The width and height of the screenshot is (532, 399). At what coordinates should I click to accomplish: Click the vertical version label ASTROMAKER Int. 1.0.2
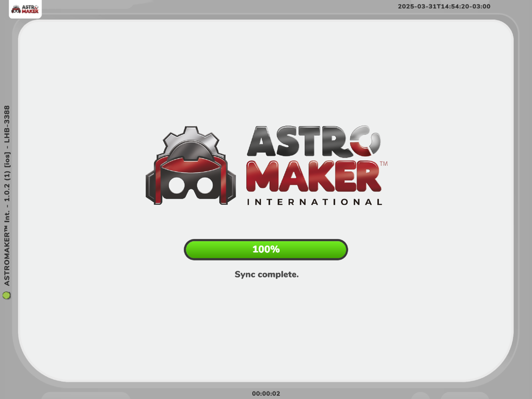(7, 195)
